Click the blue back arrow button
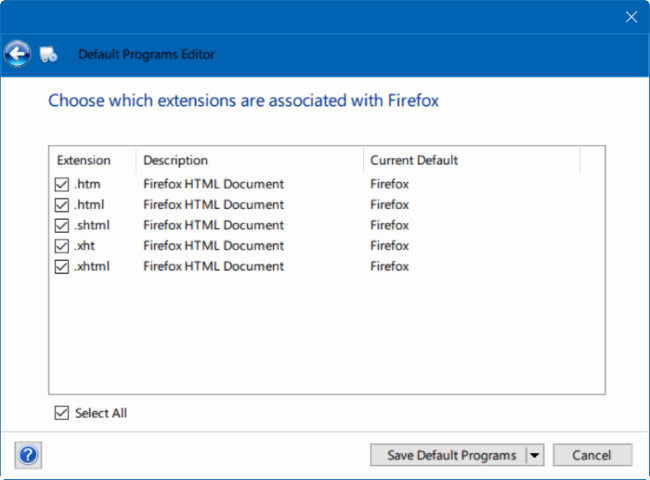650x480 pixels. point(18,53)
